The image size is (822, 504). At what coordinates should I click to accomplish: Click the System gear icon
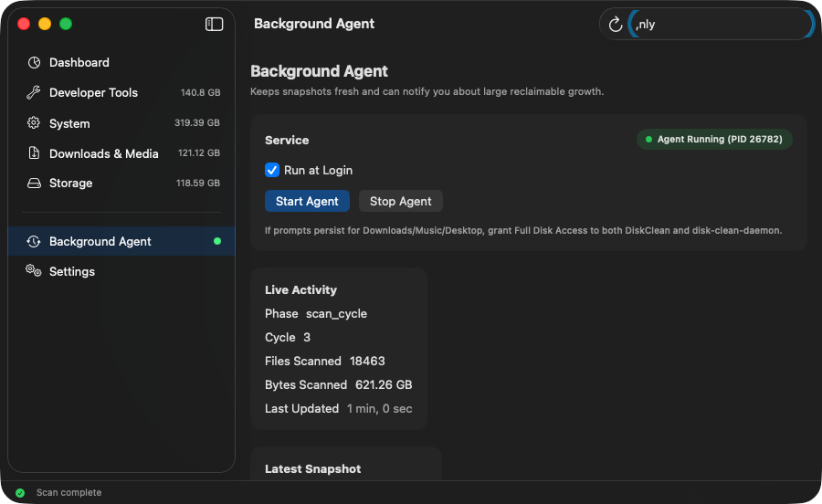34,123
